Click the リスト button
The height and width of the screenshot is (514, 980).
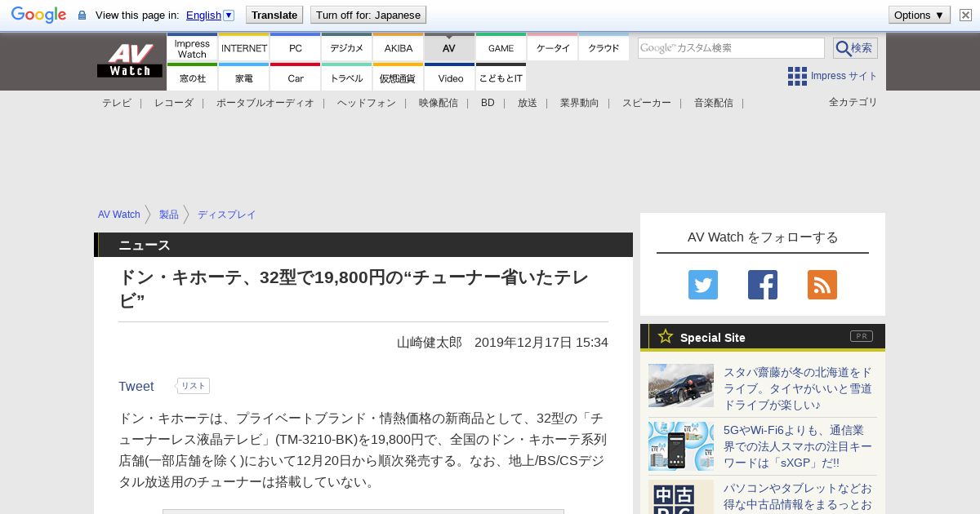pos(194,386)
